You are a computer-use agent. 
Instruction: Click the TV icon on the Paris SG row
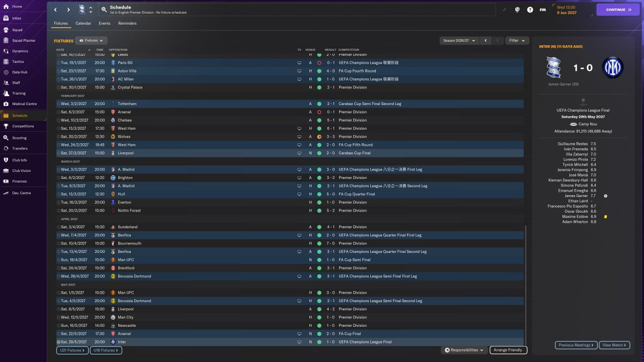(299, 63)
